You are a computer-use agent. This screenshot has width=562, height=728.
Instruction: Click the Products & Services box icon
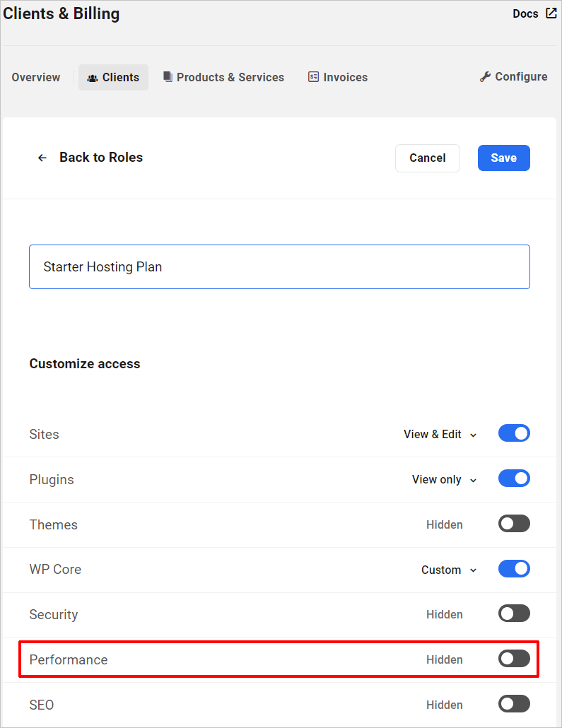tap(168, 77)
